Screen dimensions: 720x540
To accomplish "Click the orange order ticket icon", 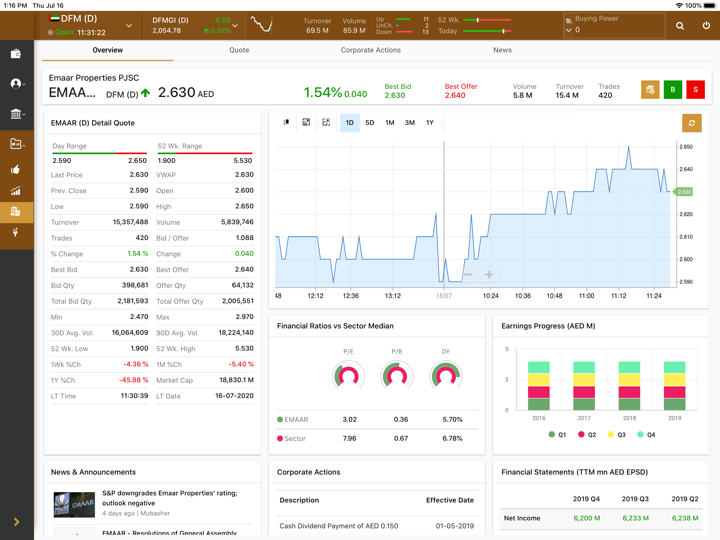I will pyautogui.click(x=650, y=90).
